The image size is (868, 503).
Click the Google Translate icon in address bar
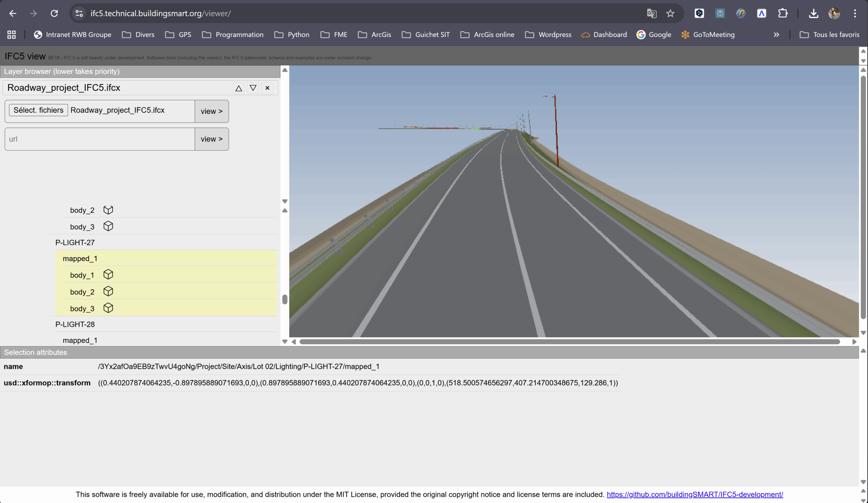[x=651, y=14]
